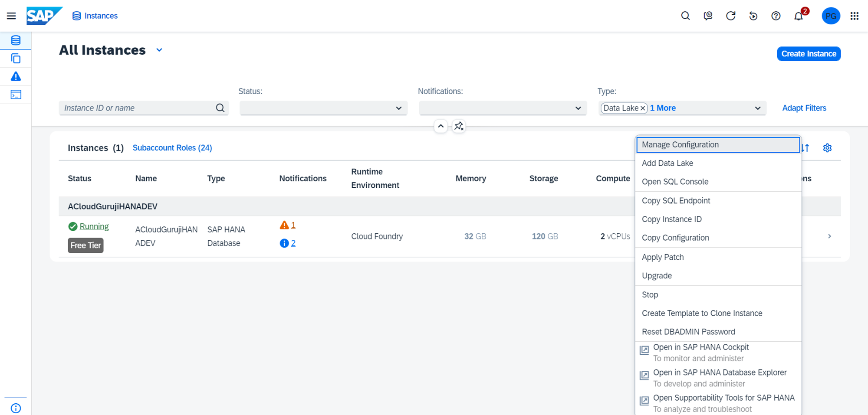Open the Subaccount Roles (24) link
This screenshot has width=868, height=415.
coord(172,148)
